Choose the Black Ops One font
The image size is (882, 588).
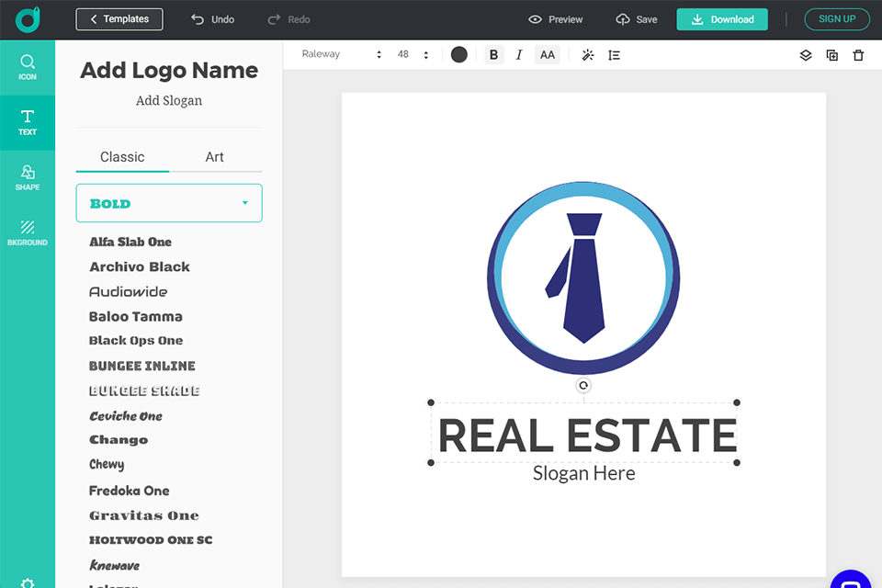click(136, 341)
